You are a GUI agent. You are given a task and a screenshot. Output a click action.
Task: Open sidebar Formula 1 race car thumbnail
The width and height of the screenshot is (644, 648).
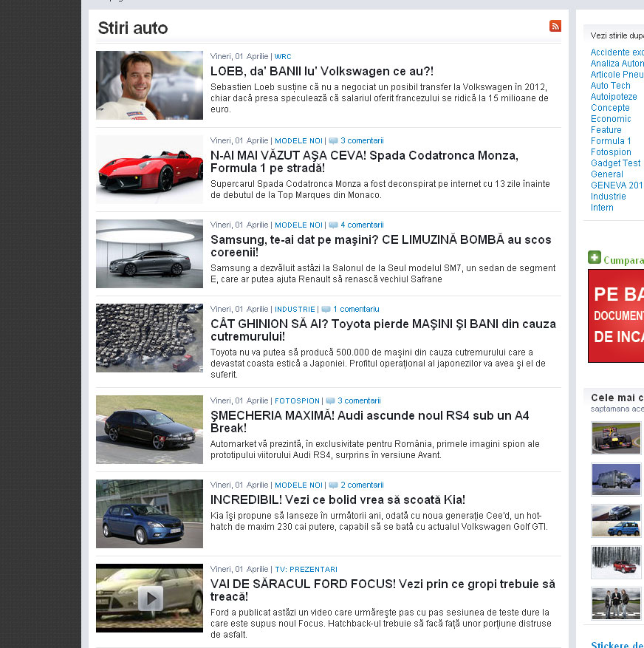[616, 438]
